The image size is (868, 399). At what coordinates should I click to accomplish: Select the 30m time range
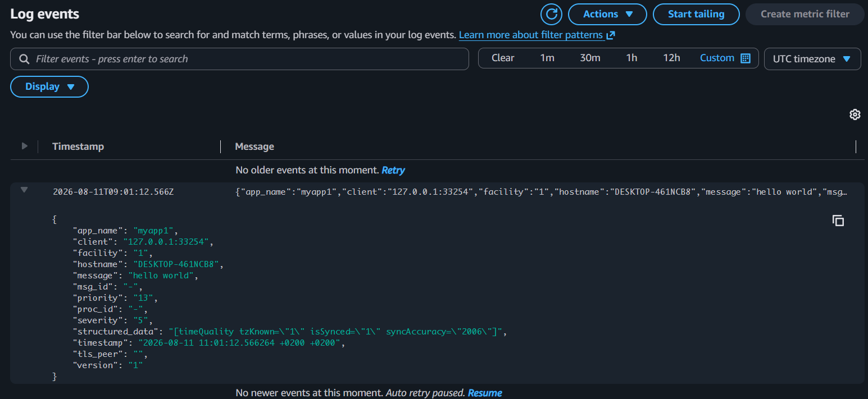click(x=590, y=58)
